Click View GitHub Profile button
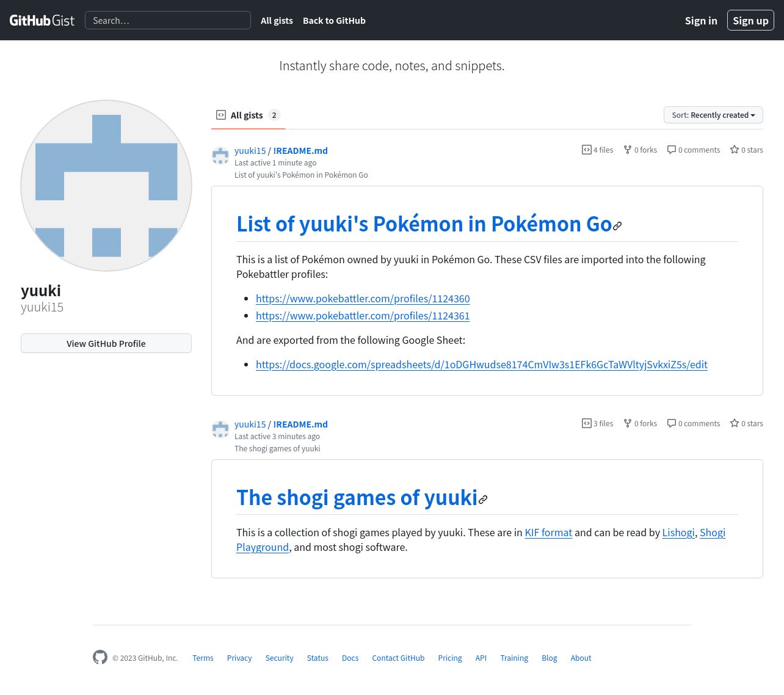 (106, 343)
